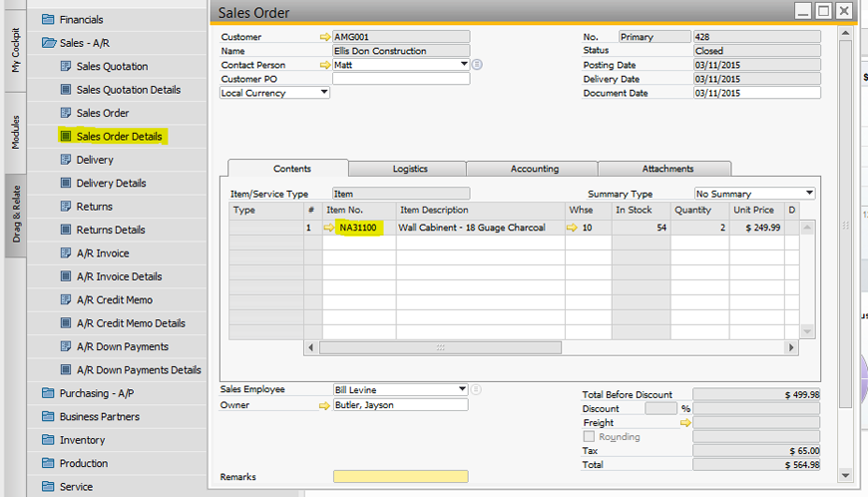Image resolution: width=868 pixels, height=497 pixels.
Task: Open Sales Quotation in the menu
Action: 112,67
